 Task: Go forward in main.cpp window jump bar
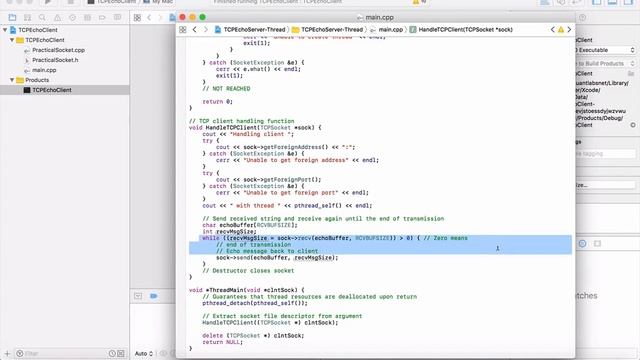click(x=206, y=29)
